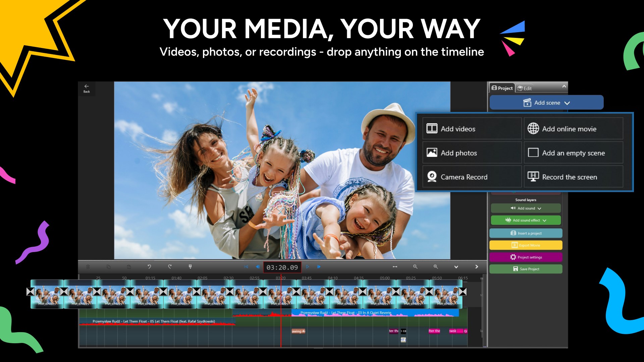Click the 03:45 mark on the timeline ruler

coord(307,278)
